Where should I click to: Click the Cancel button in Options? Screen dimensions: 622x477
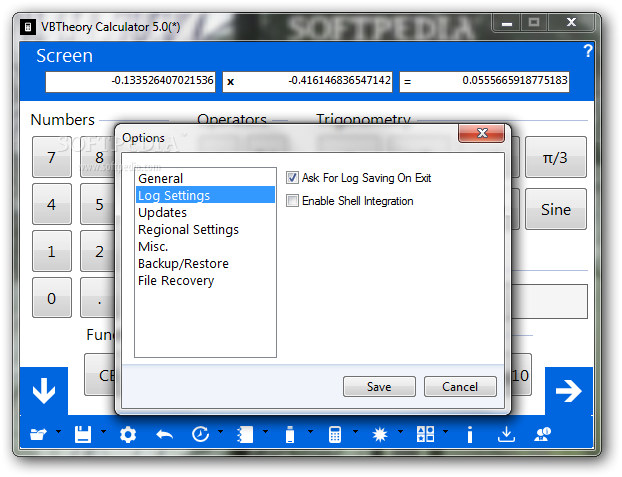coord(460,387)
